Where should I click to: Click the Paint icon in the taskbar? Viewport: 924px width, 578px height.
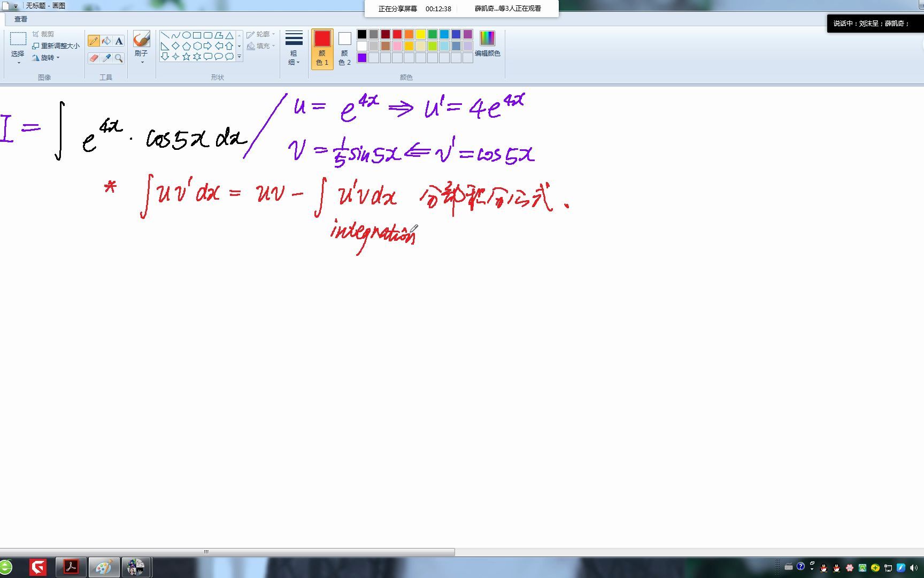[x=103, y=567]
